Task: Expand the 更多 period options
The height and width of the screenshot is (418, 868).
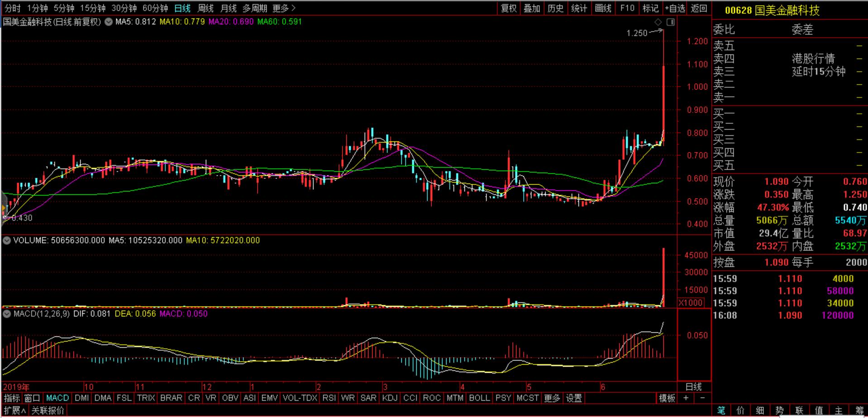Action: pos(284,8)
